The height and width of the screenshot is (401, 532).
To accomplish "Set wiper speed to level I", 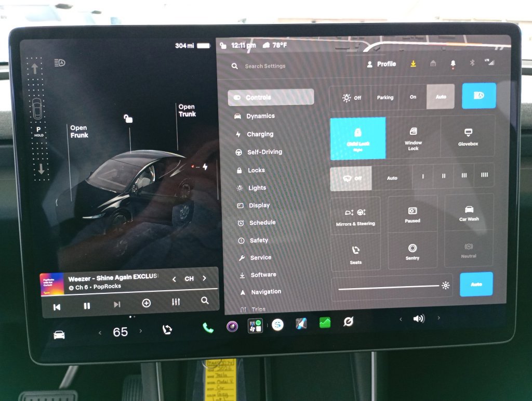I will [423, 176].
